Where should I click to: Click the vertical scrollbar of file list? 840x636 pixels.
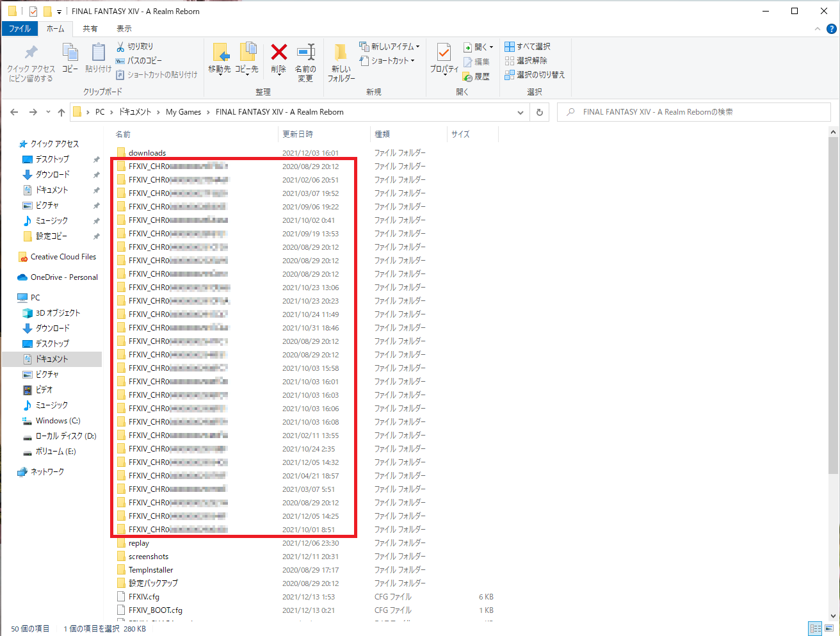point(833,305)
